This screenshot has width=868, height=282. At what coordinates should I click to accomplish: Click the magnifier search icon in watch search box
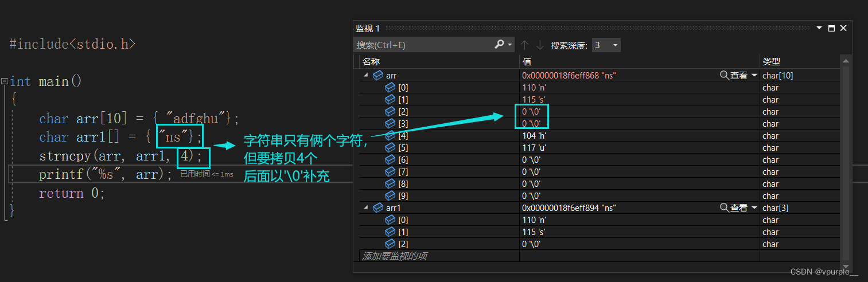[x=499, y=45]
